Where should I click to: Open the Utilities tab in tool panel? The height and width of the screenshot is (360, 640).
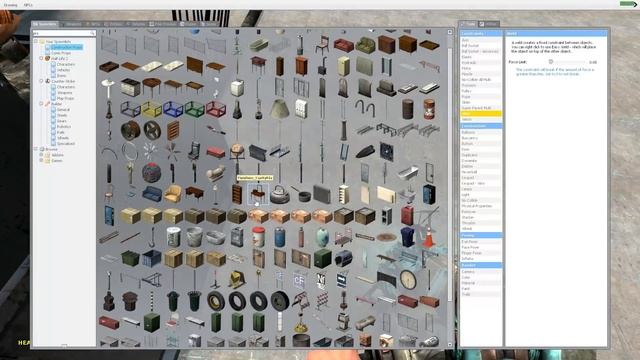489,24
